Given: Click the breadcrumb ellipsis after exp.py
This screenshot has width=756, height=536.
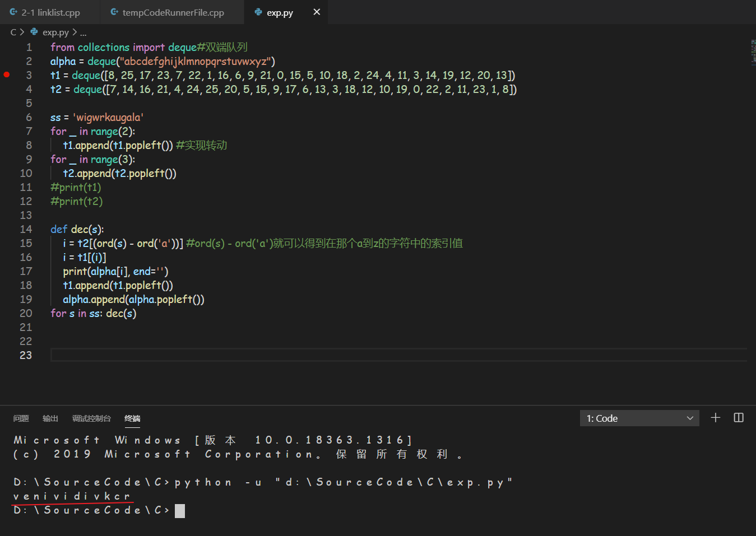Looking at the screenshot, I should (x=84, y=32).
